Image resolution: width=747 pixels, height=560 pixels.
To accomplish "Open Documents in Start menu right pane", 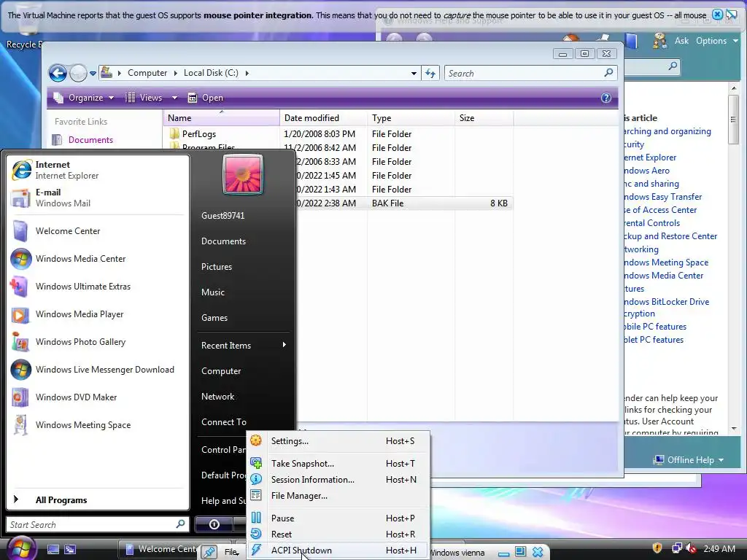I will (x=223, y=241).
